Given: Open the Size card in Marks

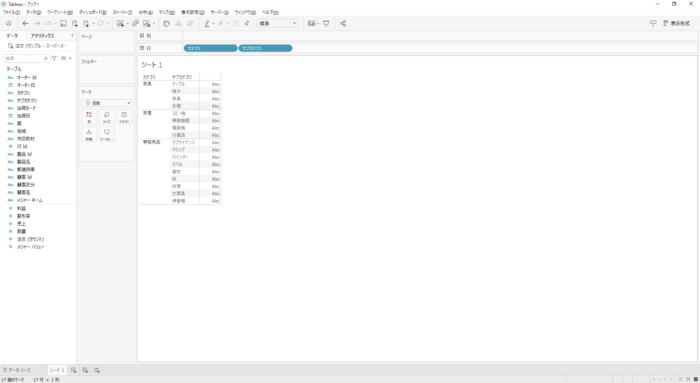Looking at the screenshot, I should click(106, 117).
